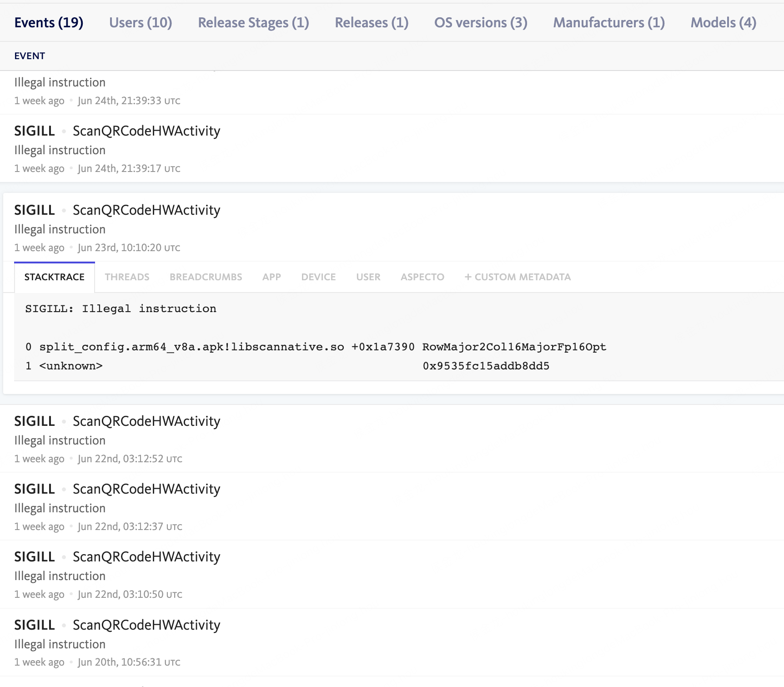Viewport: 784px width, 687px height.
Task: Expand the SIGILL event from Jun 22nd 03:12:37
Action: 392,507
